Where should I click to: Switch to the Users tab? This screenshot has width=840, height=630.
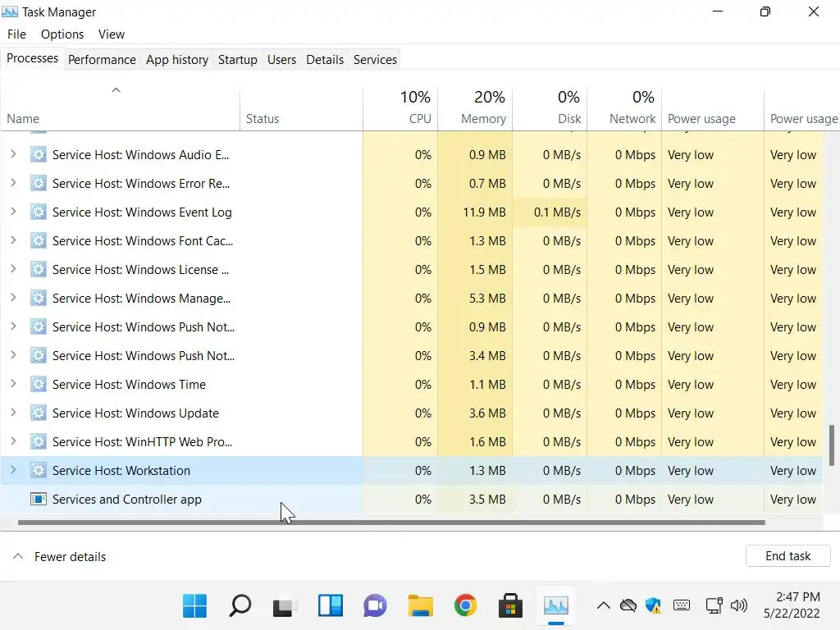point(282,59)
